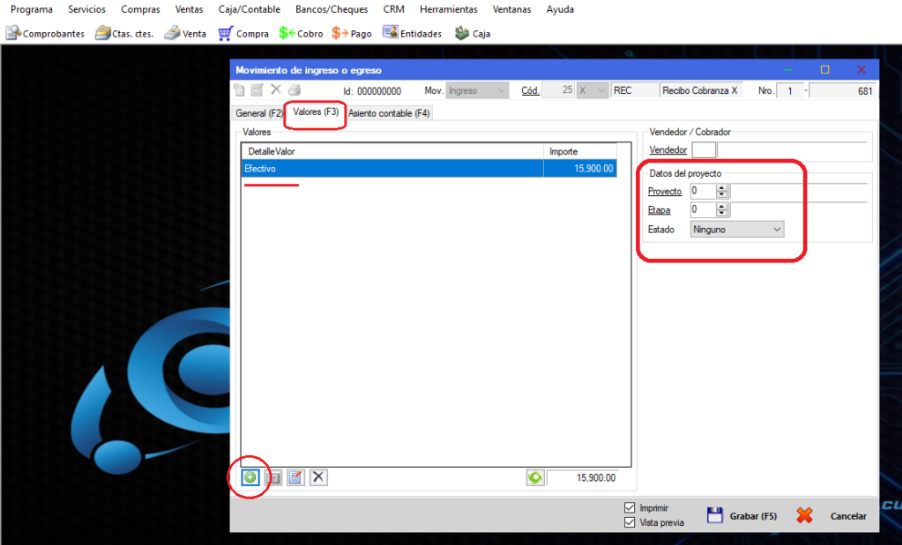The width and height of the screenshot is (902, 545).
Task: Click the Cód. link label
Action: pos(530,90)
